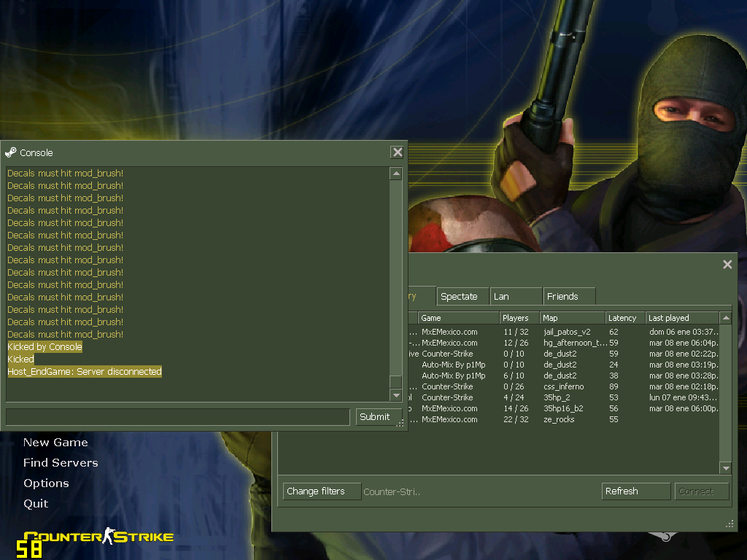This screenshot has height=560, width=747.
Task: Click the Connect button
Action: click(x=702, y=491)
